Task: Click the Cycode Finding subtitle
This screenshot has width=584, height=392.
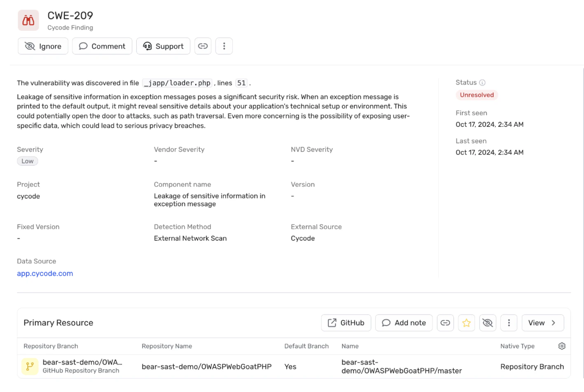Action: coord(70,28)
